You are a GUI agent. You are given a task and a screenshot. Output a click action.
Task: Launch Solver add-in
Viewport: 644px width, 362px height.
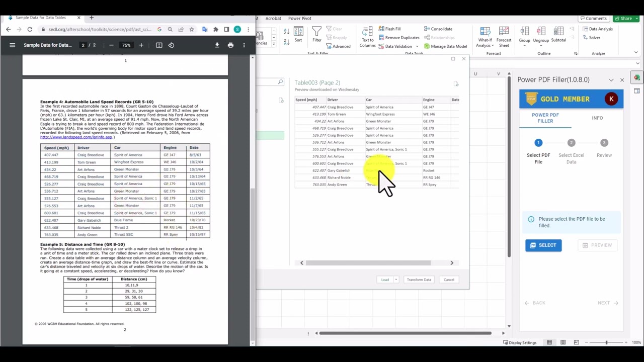click(x=591, y=38)
